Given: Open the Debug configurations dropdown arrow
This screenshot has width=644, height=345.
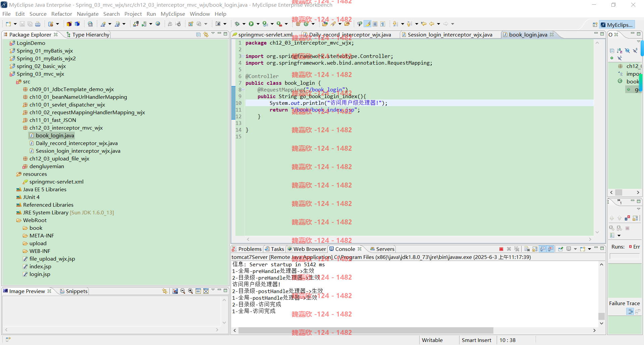Looking at the screenshot, I should point(244,24).
